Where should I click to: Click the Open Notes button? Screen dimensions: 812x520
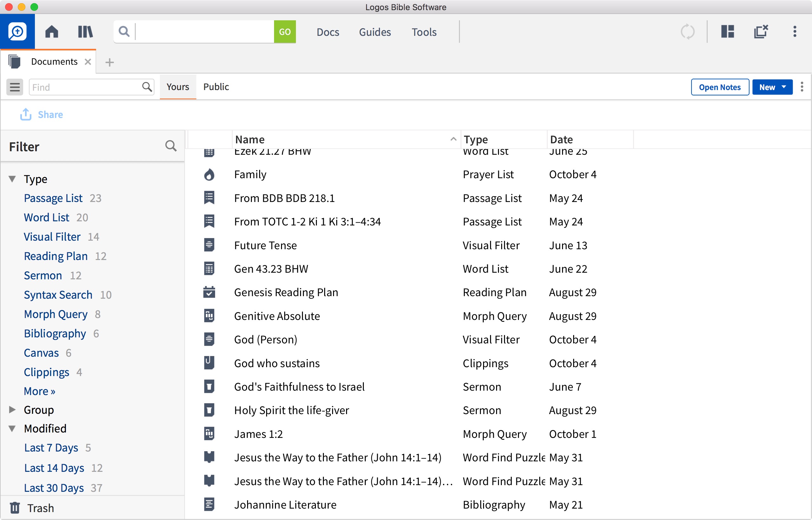click(720, 87)
